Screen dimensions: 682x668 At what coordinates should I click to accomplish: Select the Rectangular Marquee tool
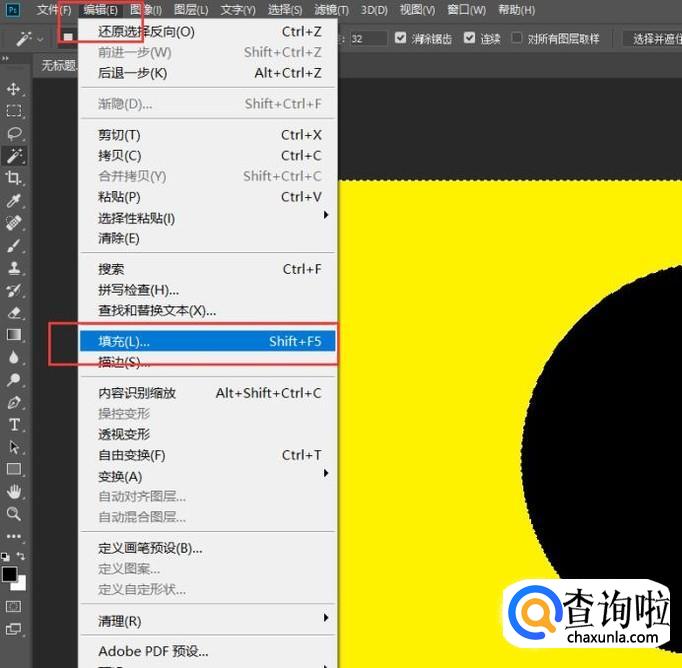tap(13, 111)
